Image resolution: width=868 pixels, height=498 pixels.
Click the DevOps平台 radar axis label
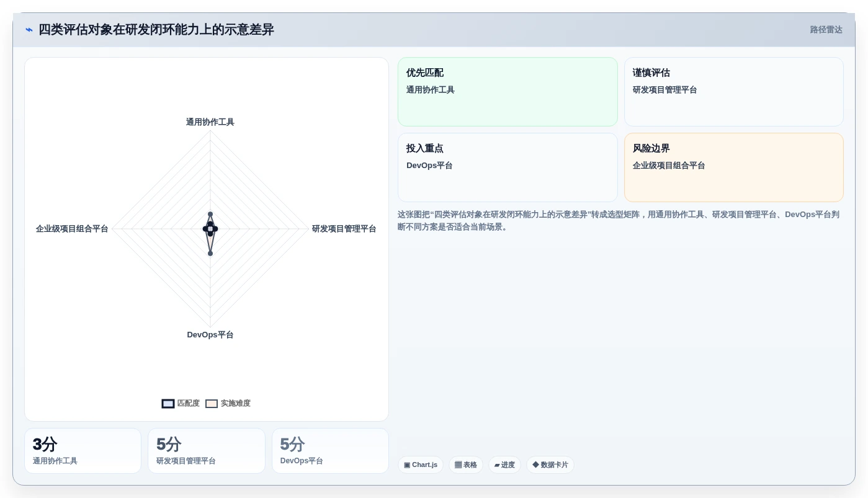click(x=210, y=335)
